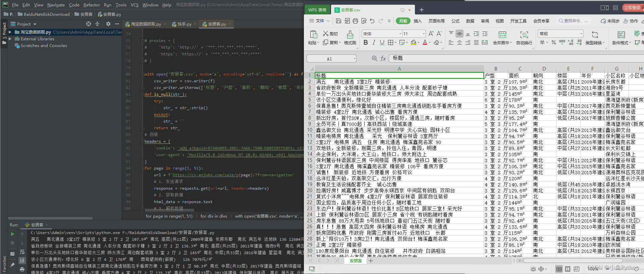Switch to the 数据 ribbon tab
This screenshot has height=274, width=644.
coord(470,21)
